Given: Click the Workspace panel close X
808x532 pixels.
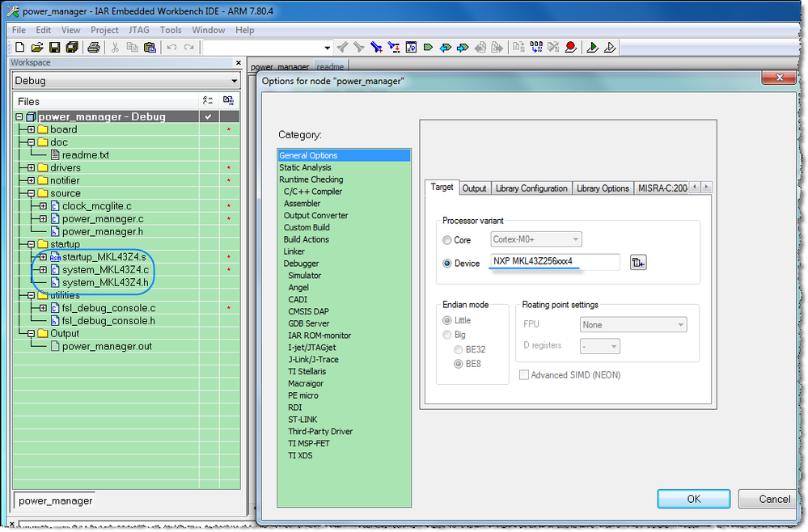Looking at the screenshot, I should coord(238,62).
